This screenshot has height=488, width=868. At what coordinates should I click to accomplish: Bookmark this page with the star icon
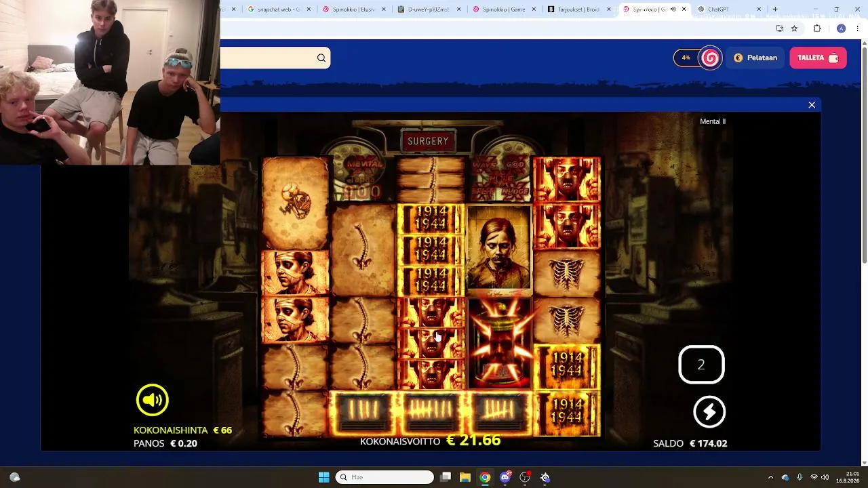(x=794, y=28)
